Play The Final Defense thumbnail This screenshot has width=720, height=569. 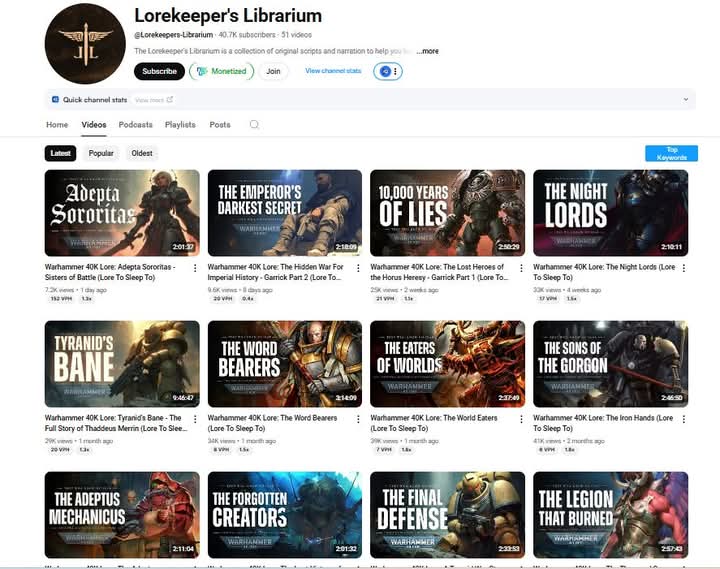coord(448,515)
